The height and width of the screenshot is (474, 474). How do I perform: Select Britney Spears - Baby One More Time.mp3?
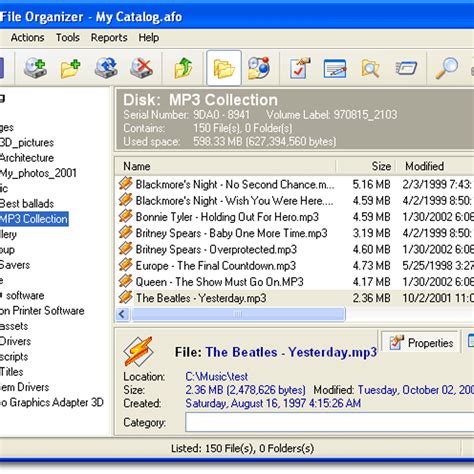tap(231, 233)
